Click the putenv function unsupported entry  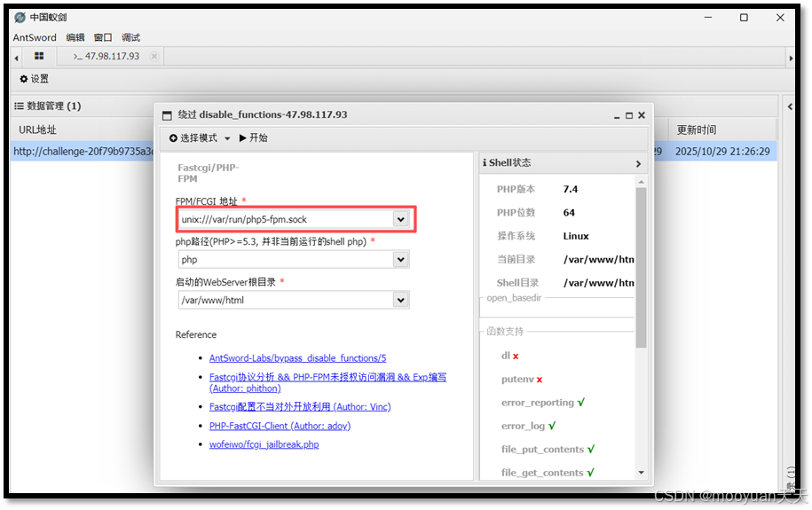pos(522,379)
